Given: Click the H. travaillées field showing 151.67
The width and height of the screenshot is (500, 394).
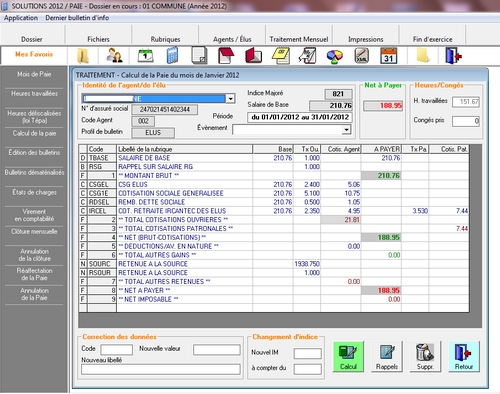Looking at the screenshot, I should [x=466, y=102].
